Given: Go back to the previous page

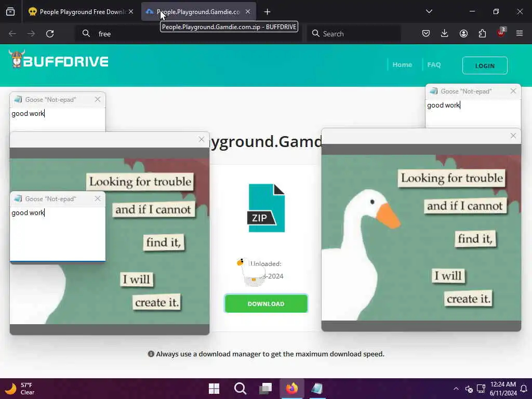Looking at the screenshot, I should (x=12, y=34).
